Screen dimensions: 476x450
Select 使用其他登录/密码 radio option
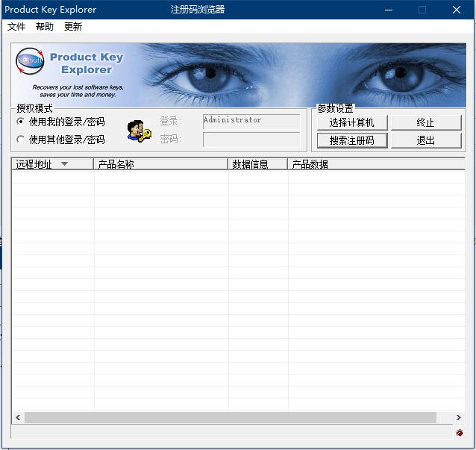tap(60, 140)
